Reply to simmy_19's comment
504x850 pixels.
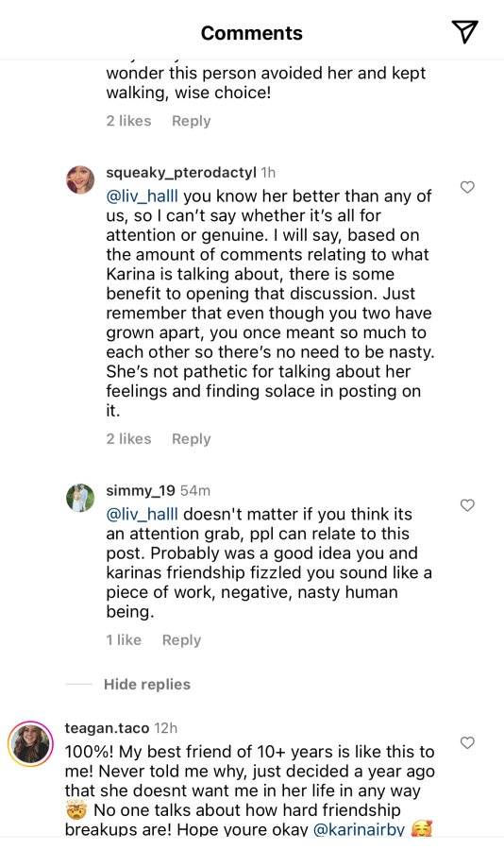click(181, 639)
